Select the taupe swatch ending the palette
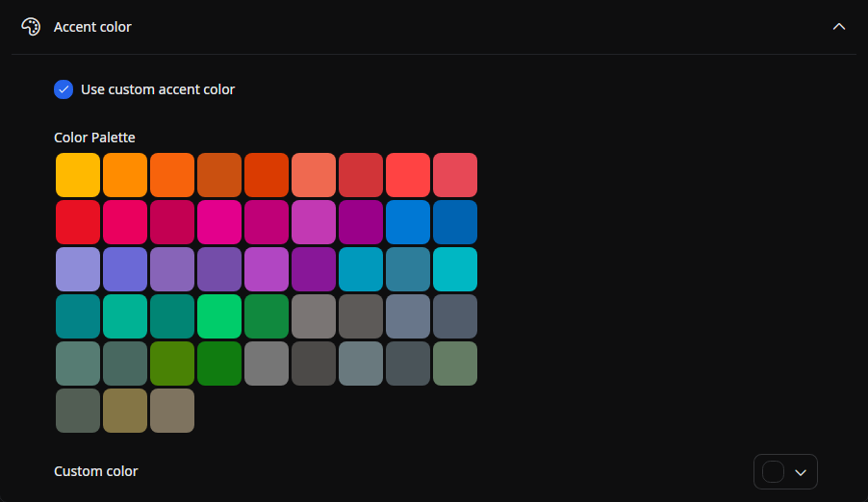The height and width of the screenshot is (502, 868). pyautogui.click(x=172, y=410)
